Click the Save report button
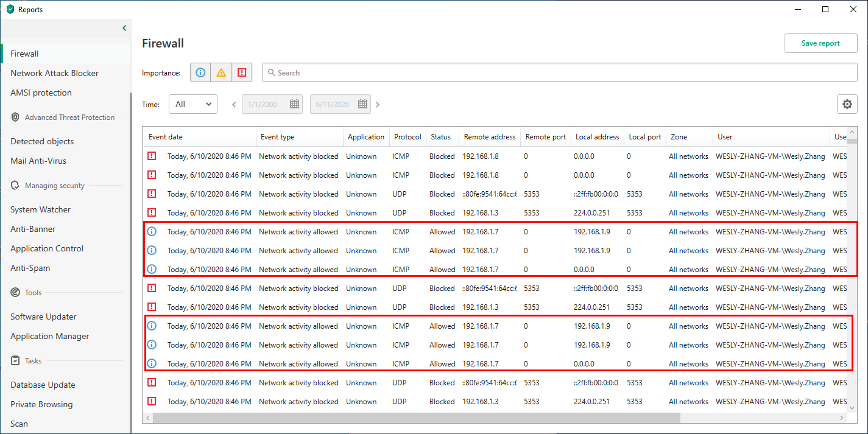Screen dimensions: 868x434 coord(820,43)
